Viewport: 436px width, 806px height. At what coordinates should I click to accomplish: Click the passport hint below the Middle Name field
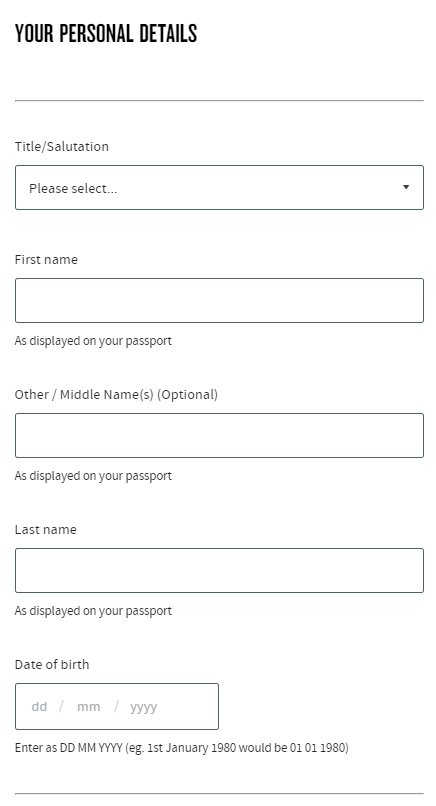tap(93, 476)
